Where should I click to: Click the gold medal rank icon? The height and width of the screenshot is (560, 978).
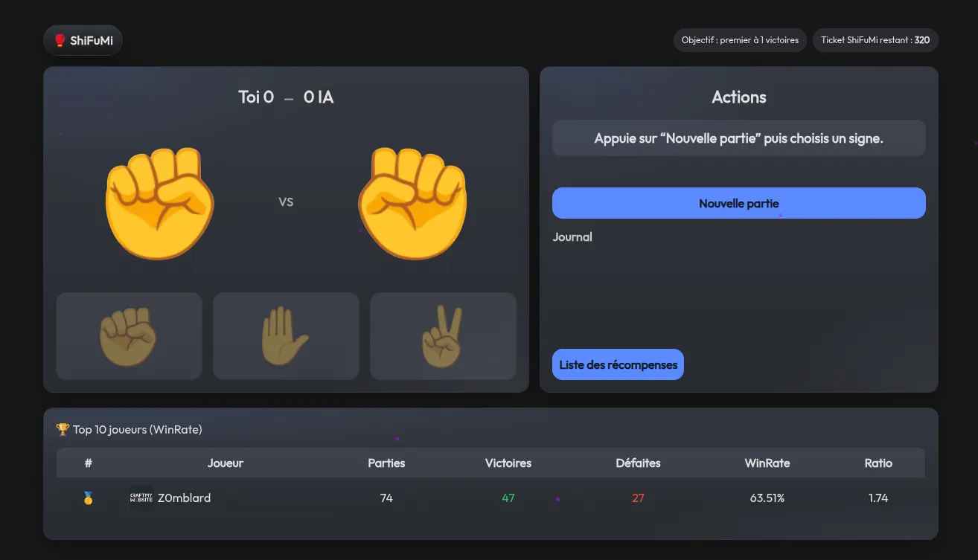88,498
